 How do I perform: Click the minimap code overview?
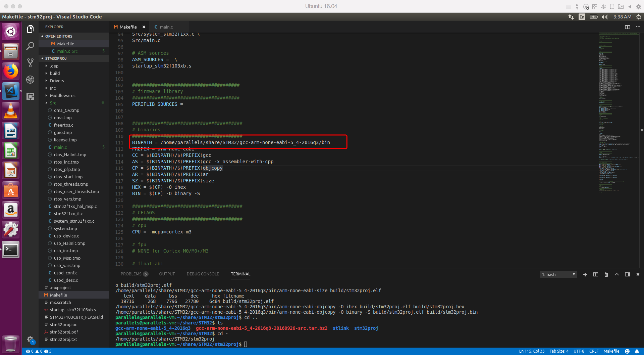pos(619,113)
